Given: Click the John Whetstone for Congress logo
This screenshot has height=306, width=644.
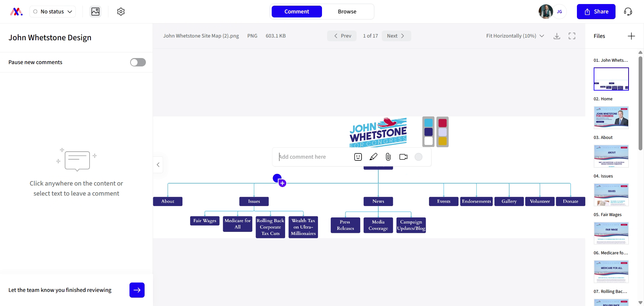Looking at the screenshot, I should click(x=378, y=133).
